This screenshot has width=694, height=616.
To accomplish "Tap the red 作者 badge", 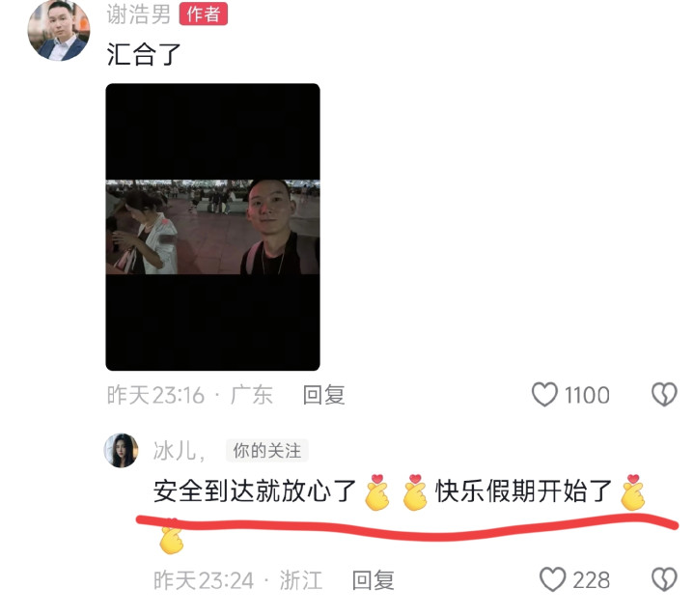I will click(203, 14).
